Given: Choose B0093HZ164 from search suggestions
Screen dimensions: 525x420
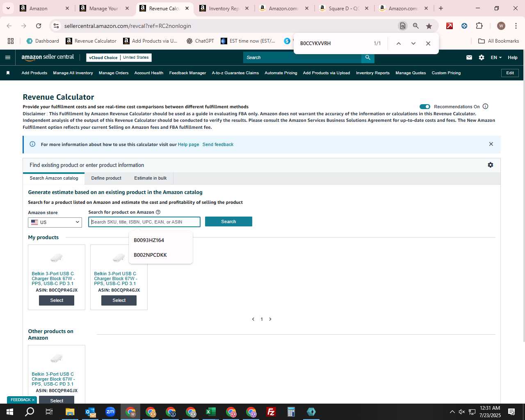Looking at the screenshot, I should click(x=160, y=240).
